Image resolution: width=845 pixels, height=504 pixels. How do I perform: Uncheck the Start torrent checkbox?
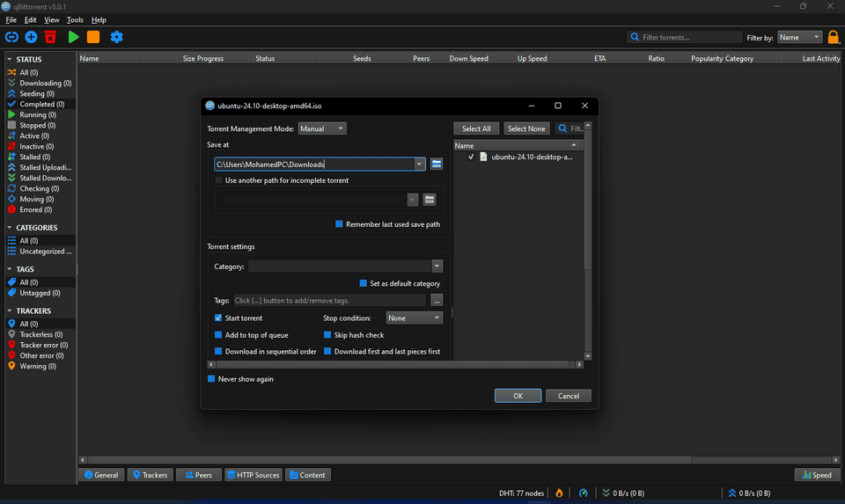218,318
